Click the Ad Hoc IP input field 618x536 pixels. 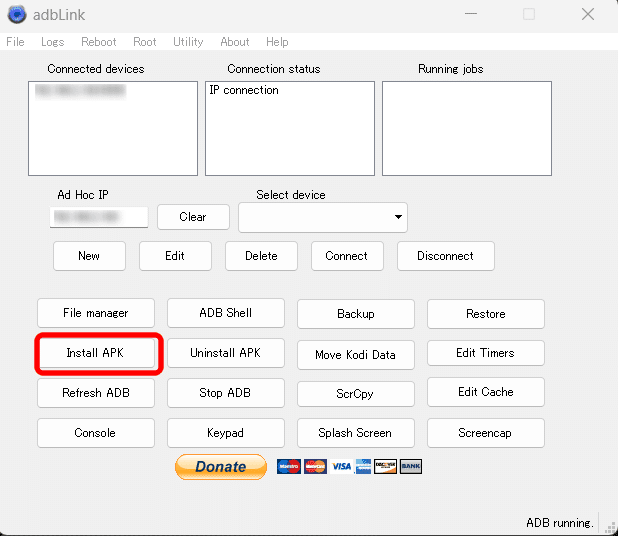[x=99, y=217]
